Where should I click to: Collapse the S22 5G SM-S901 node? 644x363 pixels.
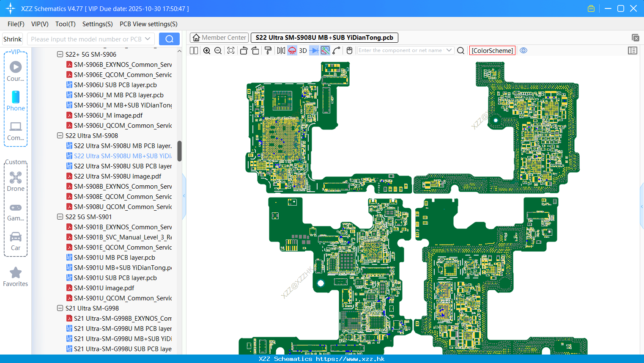click(60, 217)
